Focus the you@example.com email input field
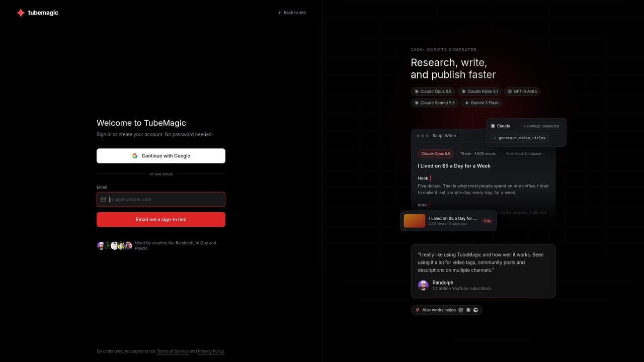The width and height of the screenshot is (644, 362). [161, 200]
